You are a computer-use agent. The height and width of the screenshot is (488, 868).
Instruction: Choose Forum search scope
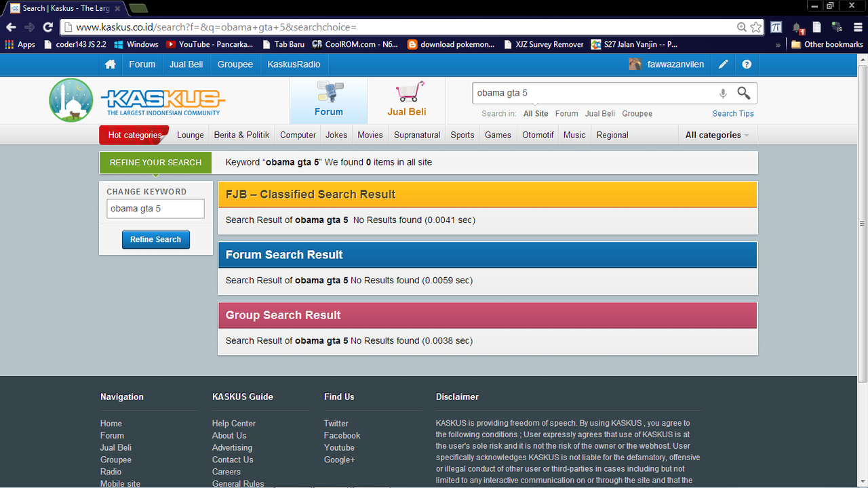coord(567,114)
